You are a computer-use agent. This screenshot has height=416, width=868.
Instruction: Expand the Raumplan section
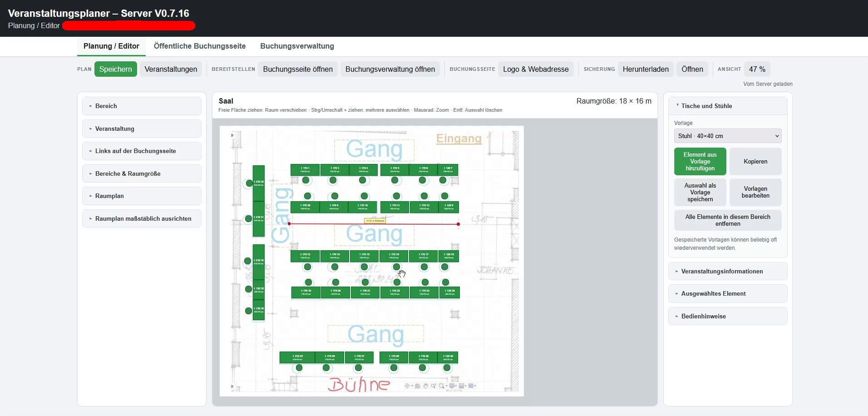(x=142, y=196)
